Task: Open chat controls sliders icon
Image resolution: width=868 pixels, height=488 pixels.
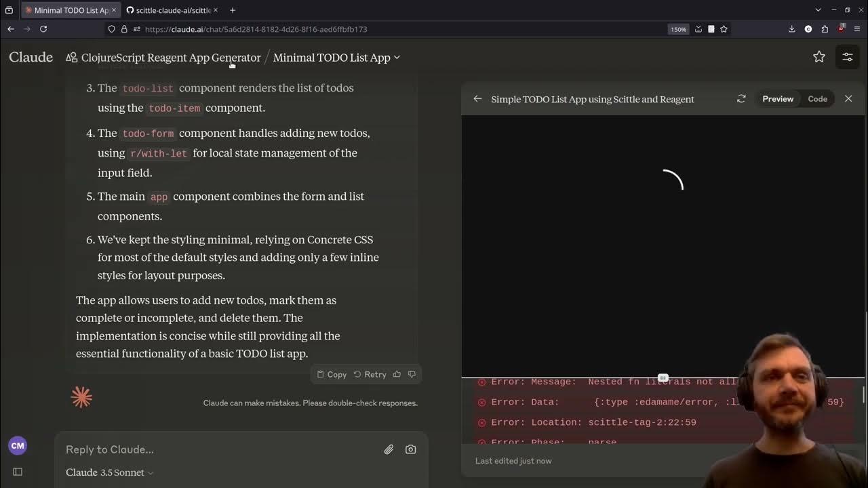Action: click(848, 58)
